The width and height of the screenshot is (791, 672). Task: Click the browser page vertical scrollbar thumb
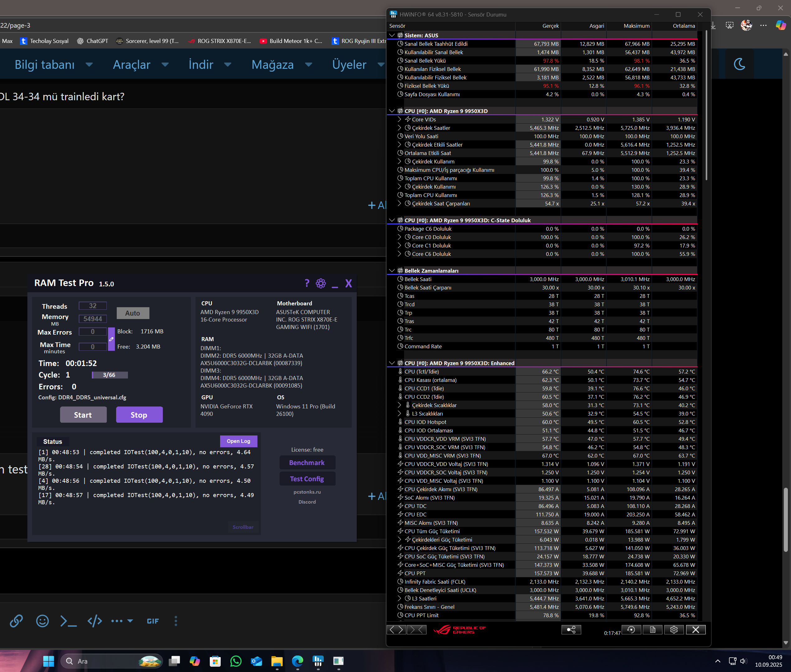point(786,519)
